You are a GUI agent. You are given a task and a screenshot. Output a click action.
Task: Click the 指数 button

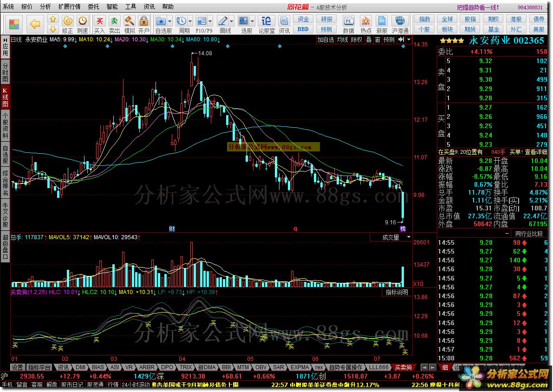coord(425,19)
